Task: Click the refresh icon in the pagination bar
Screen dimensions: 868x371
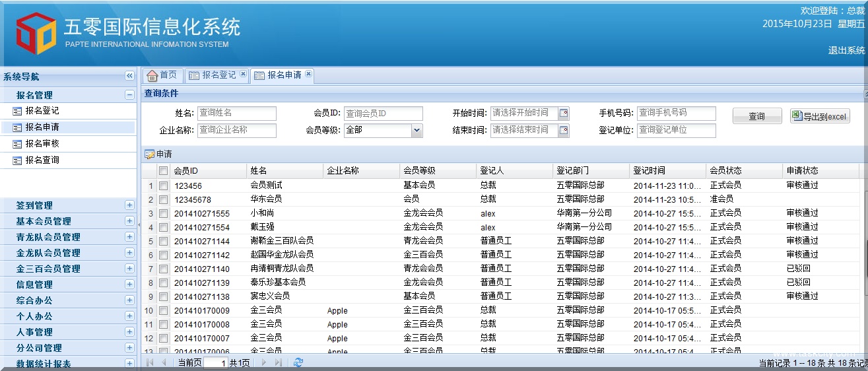Action: click(x=298, y=362)
